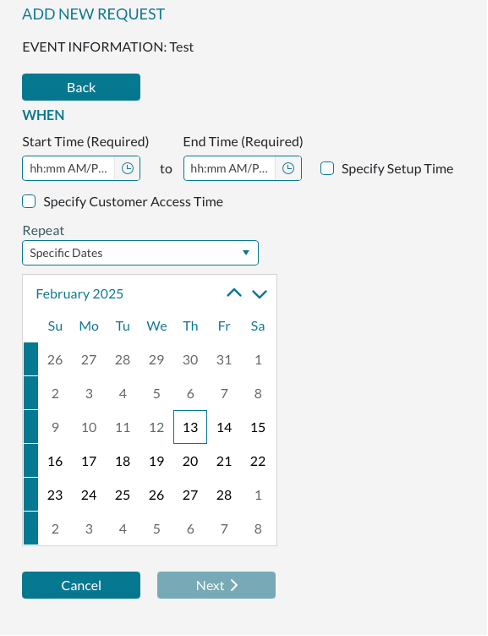
Task: Cancel the new request
Action: (81, 585)
